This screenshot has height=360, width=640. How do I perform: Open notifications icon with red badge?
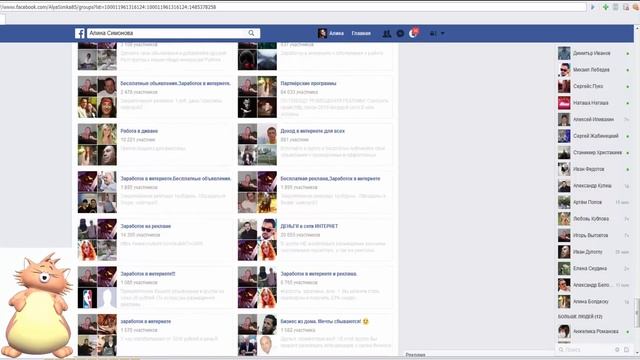[413, 33]
